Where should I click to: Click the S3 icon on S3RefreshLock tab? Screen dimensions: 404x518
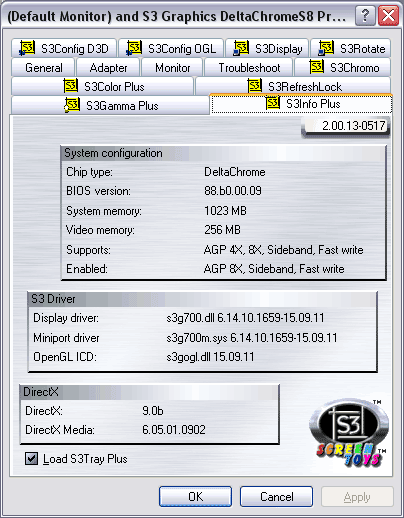(x=255, y=86)
